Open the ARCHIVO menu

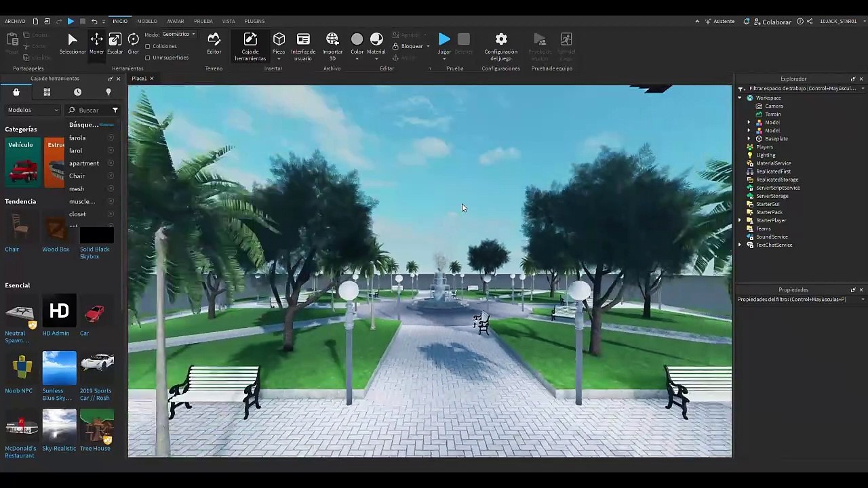coord(15,21)
